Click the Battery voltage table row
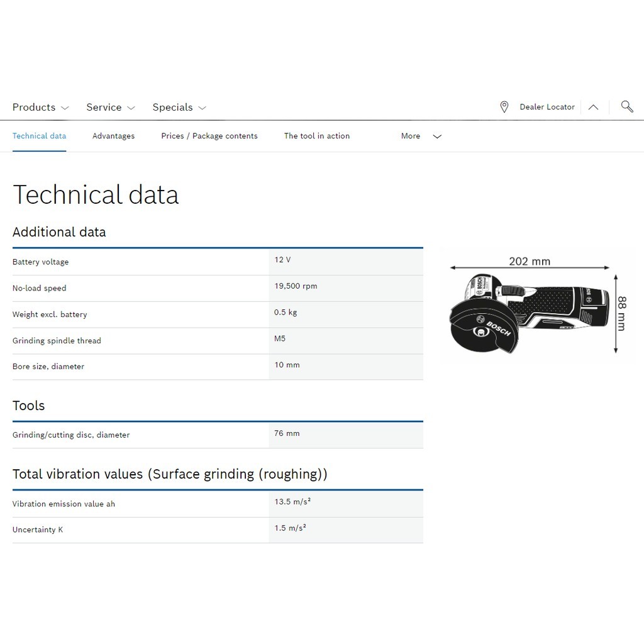Screen dimensions: 644x644 (x=217, y=262)
